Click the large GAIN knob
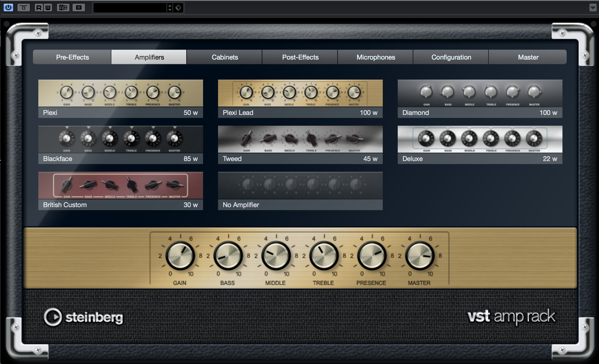Screen dimensions: 599x364 pos(180,256)
